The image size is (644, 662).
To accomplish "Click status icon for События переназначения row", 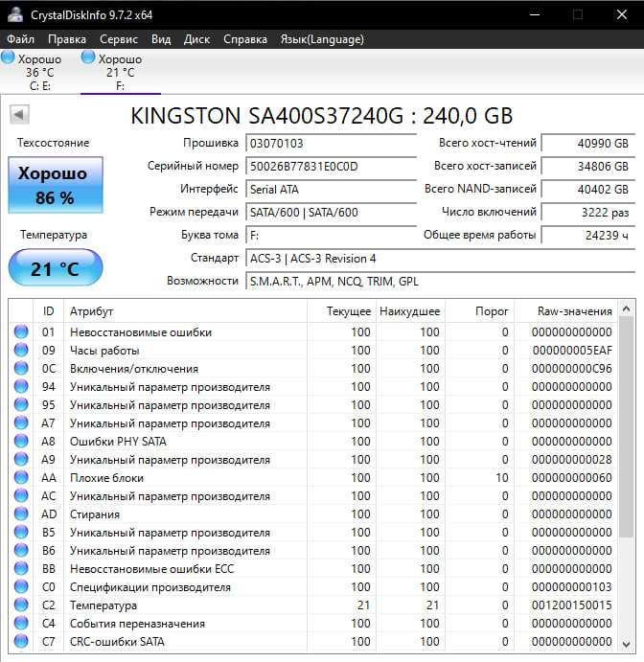I will click(21, 623).
